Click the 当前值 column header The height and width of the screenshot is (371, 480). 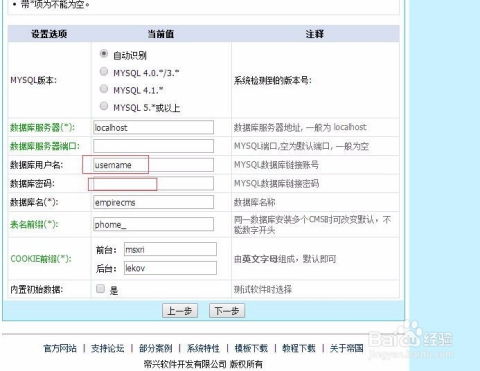click(161, 34)
